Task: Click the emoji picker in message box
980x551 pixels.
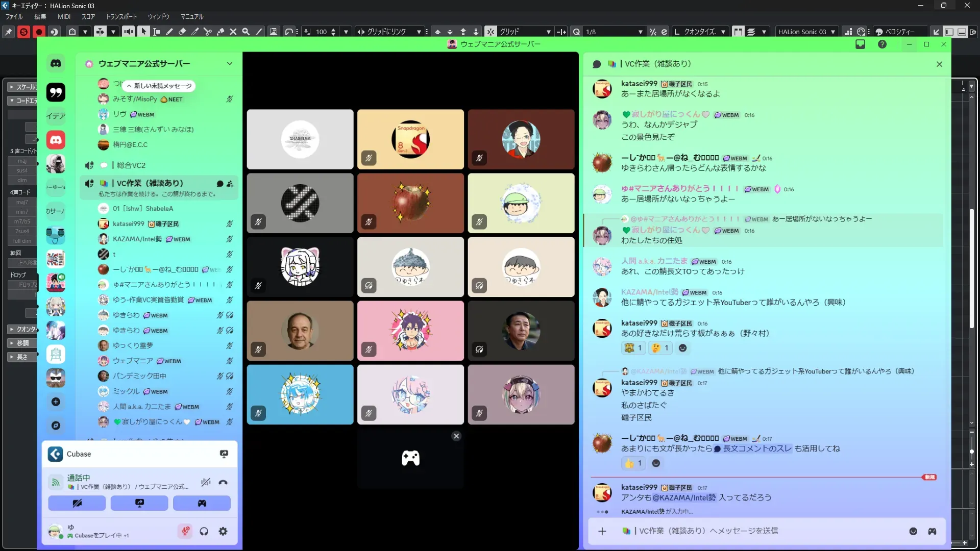Action: click(x=913, y=531)
